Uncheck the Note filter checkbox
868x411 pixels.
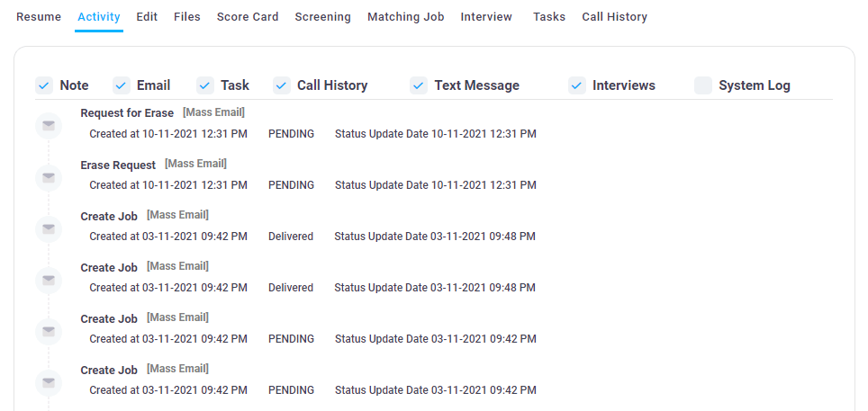click(x=44, y=85)
